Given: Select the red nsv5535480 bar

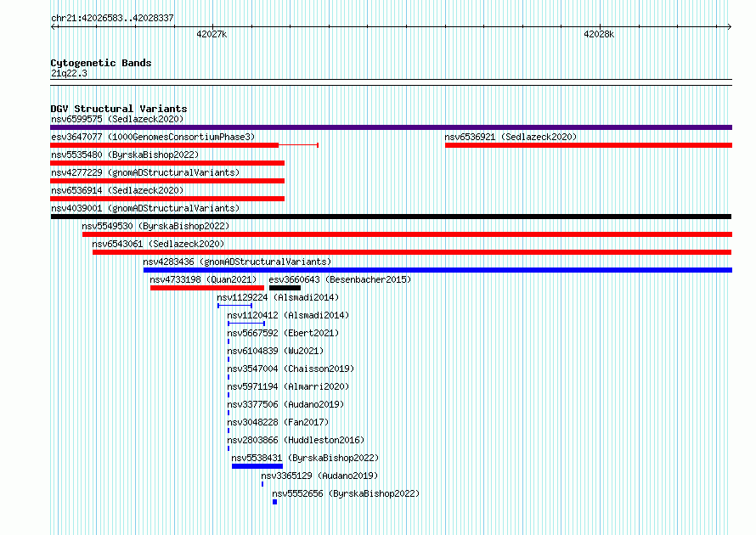Looking at the screenshot, I should point(167,163).
